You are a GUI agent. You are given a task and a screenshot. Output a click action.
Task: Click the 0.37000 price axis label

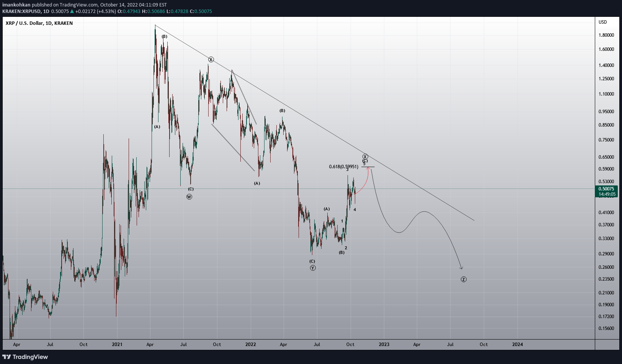click(x=606, y=225)
